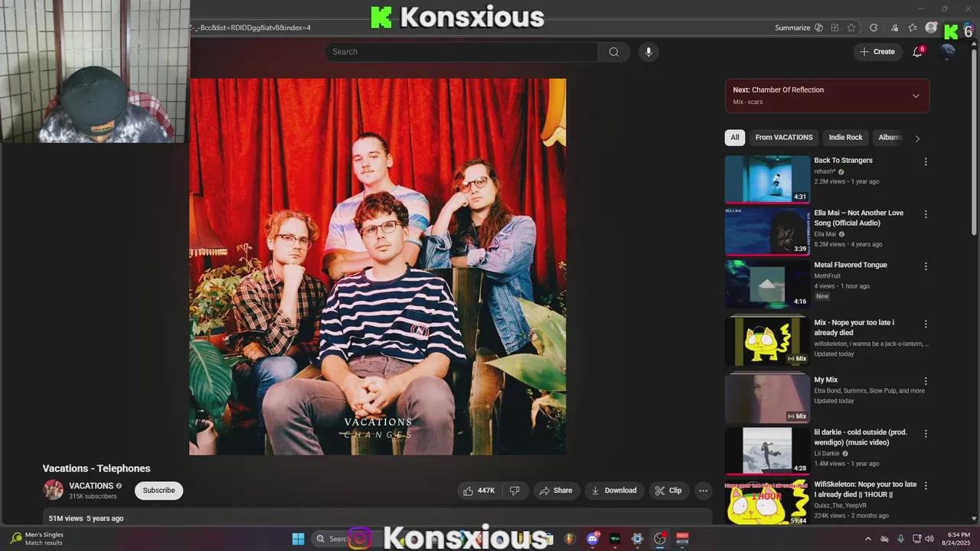Open the Copilot icon next to Summarize
Screen dimensions: 980x551
tap(818, 28)
